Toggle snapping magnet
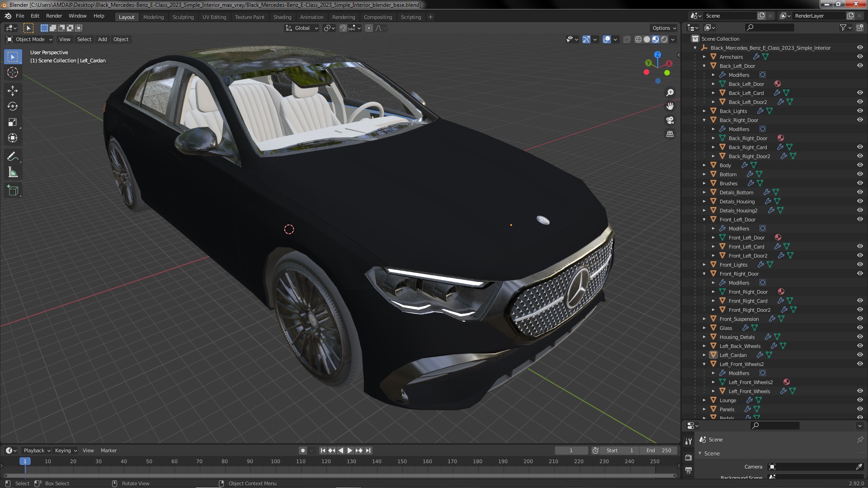This screenshot has width=868, height=488. tap(343, 28)
